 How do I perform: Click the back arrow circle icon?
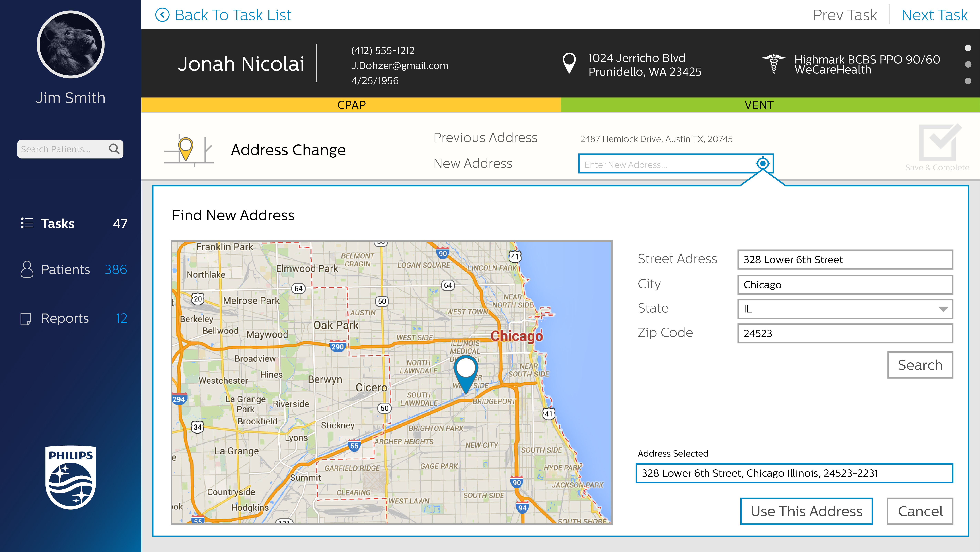coord(163,15)
